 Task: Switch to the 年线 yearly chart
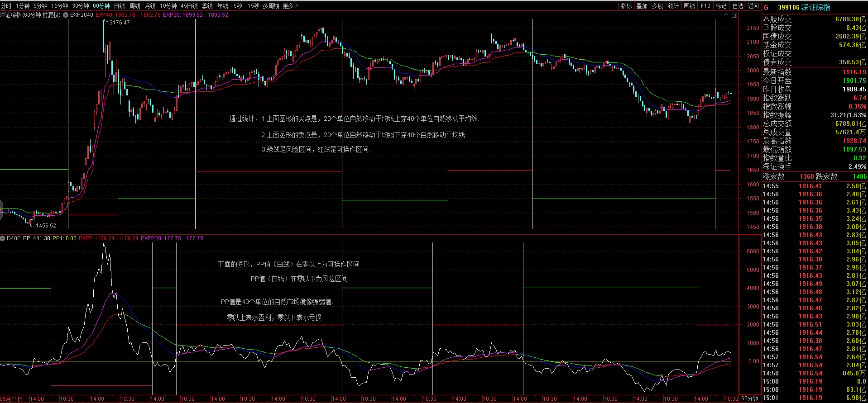point(223,6)
